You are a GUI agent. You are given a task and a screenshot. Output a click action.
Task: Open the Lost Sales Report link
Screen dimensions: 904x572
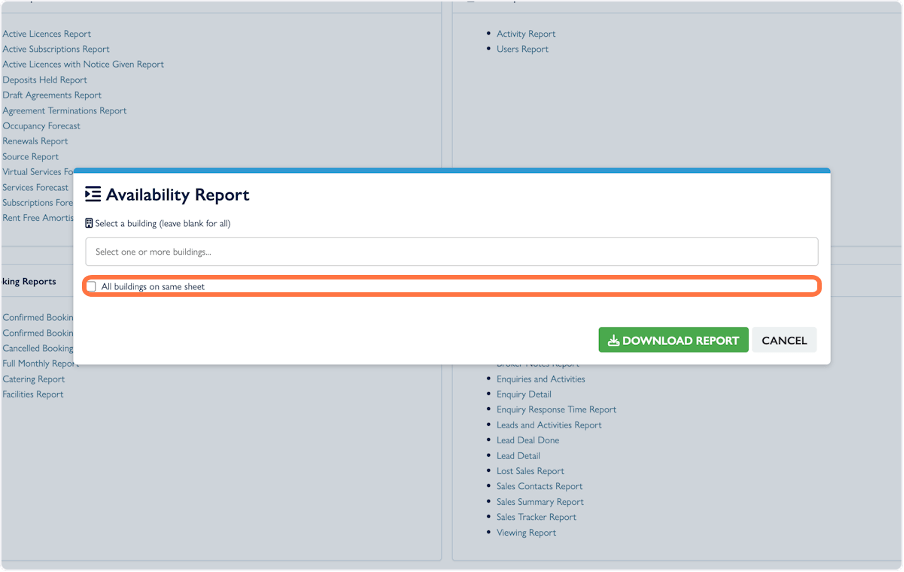[x=530, y=471]
